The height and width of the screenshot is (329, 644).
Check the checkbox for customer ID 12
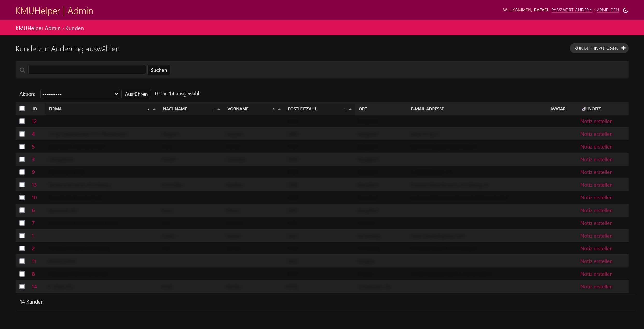pyautogui.click(x=22, y=121)
